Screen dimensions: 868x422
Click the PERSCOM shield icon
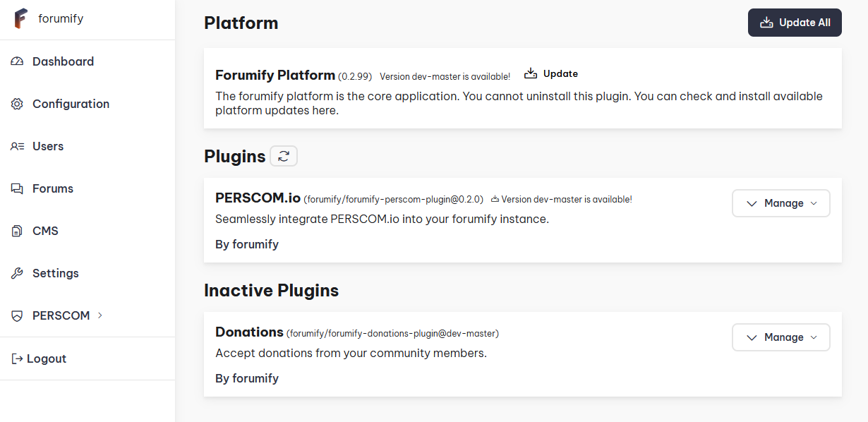[x=18, y=315]
